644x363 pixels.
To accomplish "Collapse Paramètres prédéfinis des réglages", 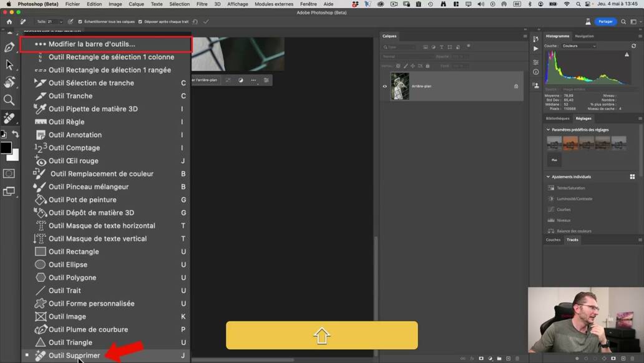I will [549, 129].
